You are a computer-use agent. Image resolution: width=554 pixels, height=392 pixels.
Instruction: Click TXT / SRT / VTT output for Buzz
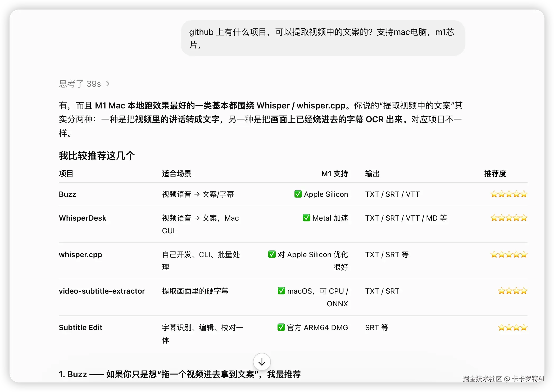tap(392, 194)
